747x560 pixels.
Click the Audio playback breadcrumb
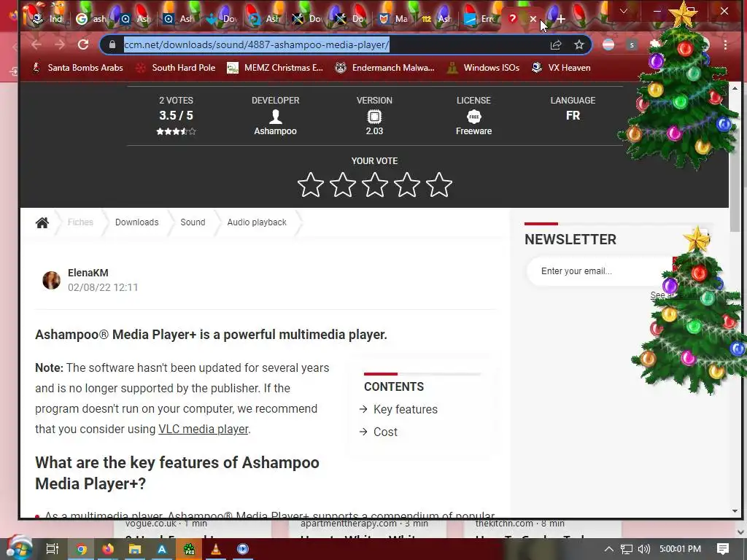[257, 222]
